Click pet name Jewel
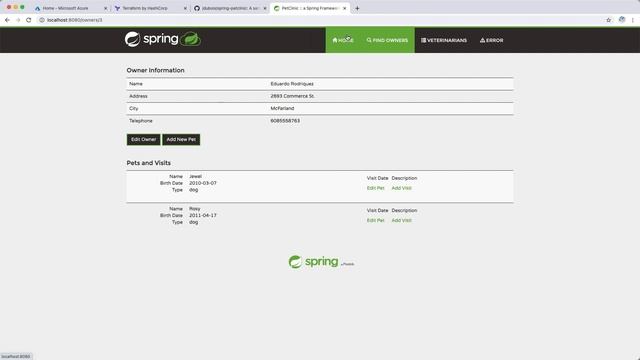Image resolution: width=640 pixels, height=360 pixels. coord(195,176)
